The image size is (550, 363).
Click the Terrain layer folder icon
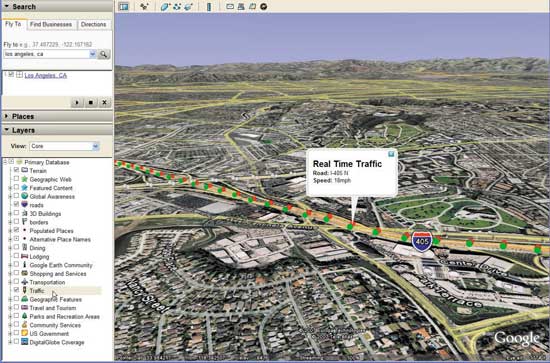tap(25, 170)
